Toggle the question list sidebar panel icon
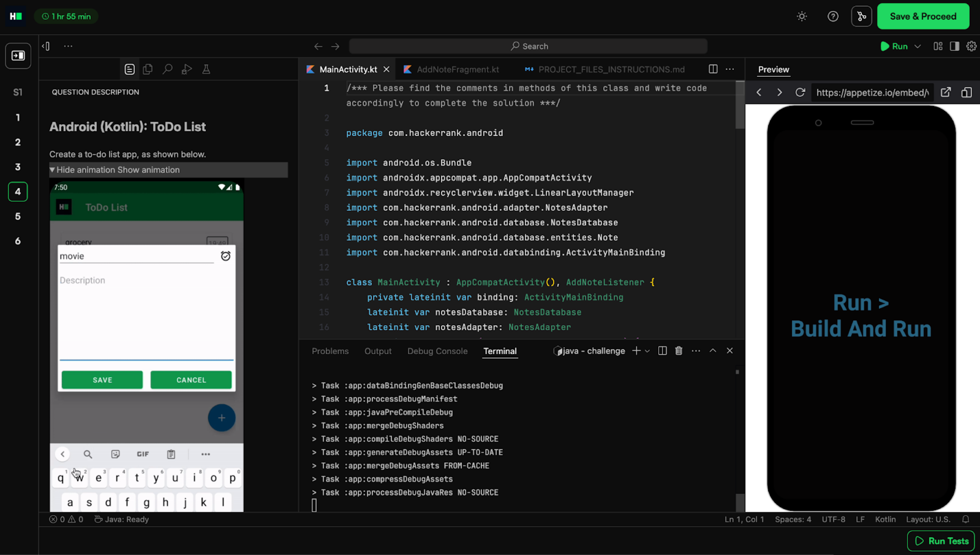The height and width of the screenshot is (555, 980). pos(18,56)
